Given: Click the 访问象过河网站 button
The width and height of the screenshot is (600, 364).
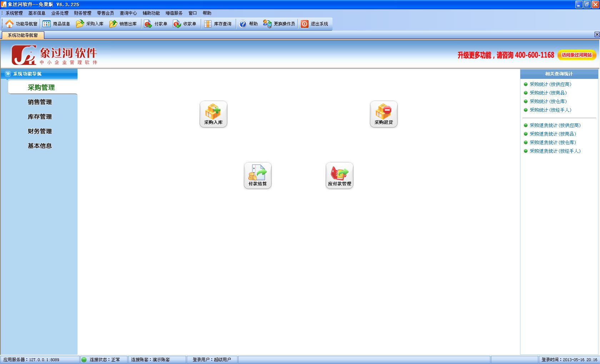Looking at the screenshot, I should click(x=577, y=55).
